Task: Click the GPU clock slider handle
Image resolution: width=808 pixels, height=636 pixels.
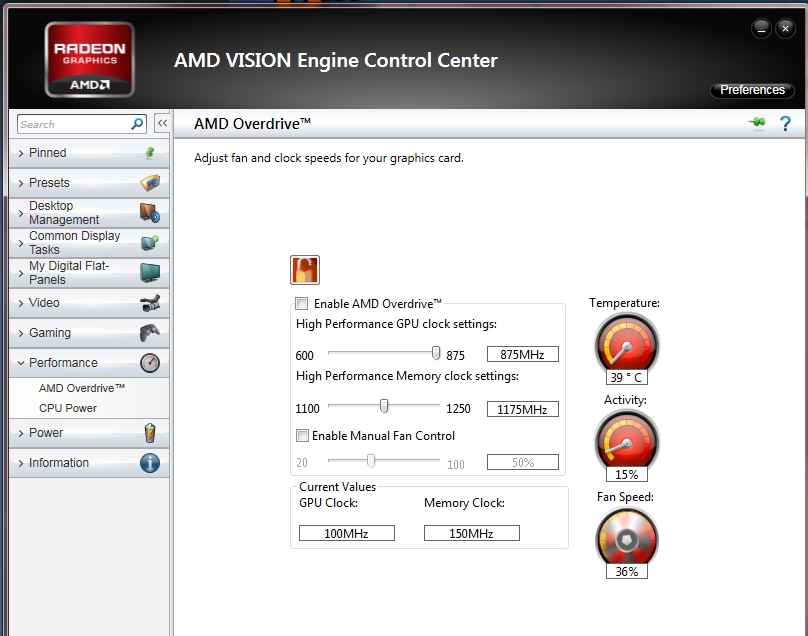Action: [436, 353]
